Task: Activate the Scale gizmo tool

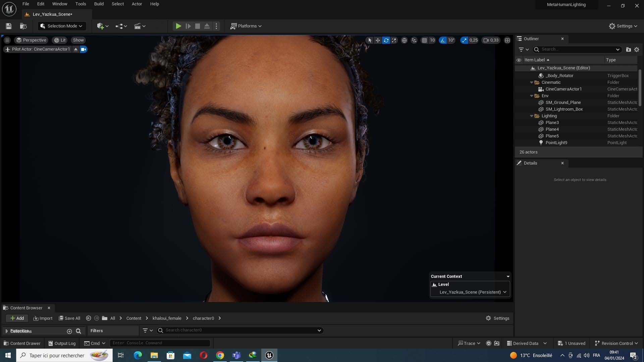Action: 394,40
